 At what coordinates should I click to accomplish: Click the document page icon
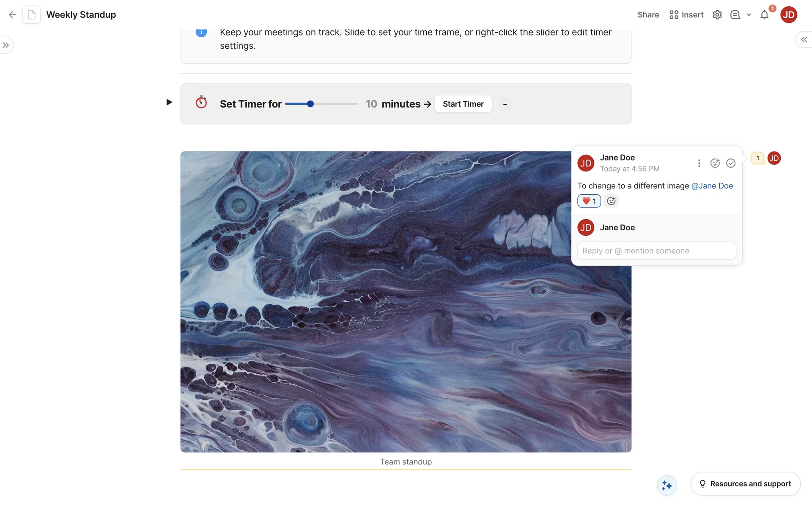click(32, 15)
